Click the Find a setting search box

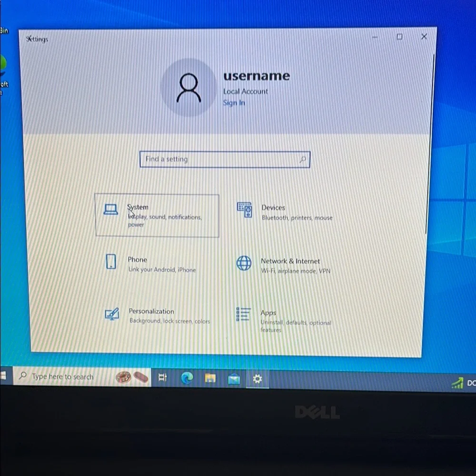225,159
